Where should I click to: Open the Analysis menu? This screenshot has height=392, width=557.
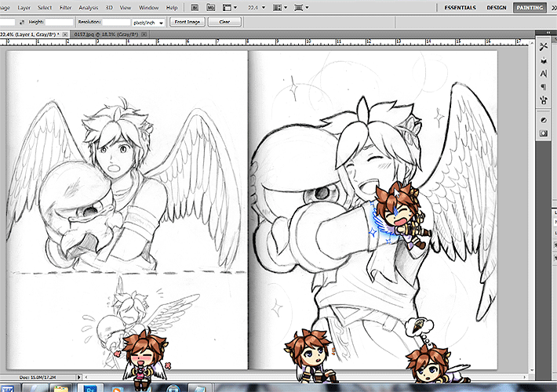tap(88, 8)
